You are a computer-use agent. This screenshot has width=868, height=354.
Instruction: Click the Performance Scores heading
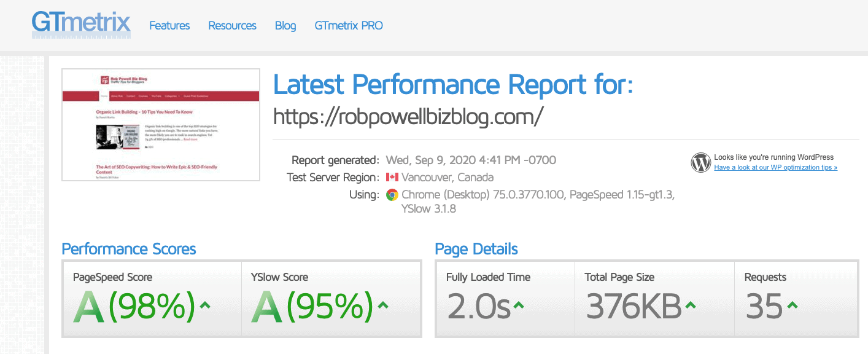click(129, 249)
